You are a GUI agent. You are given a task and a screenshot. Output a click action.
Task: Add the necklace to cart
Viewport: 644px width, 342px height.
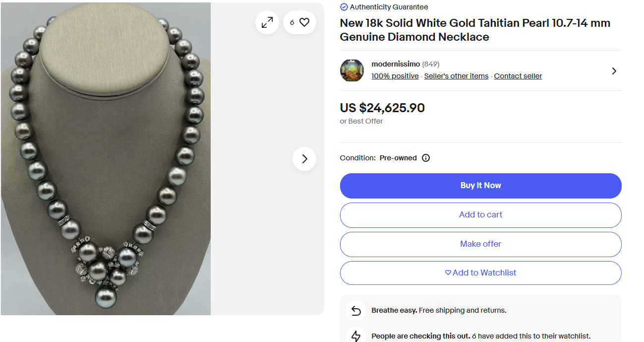pyautogui.click(x=480, y=215)
